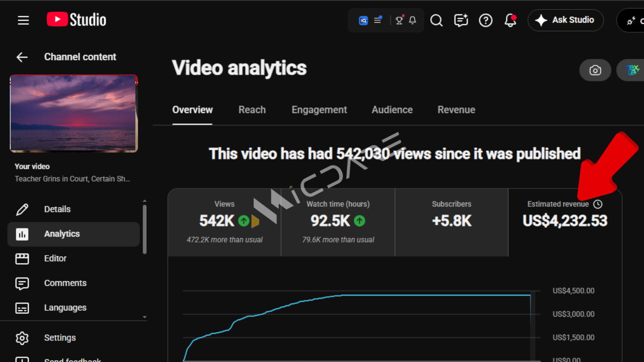This screenshot has height=362, width=644.
Task: Select the Subscribers metric card
Action: pos(451,222)
